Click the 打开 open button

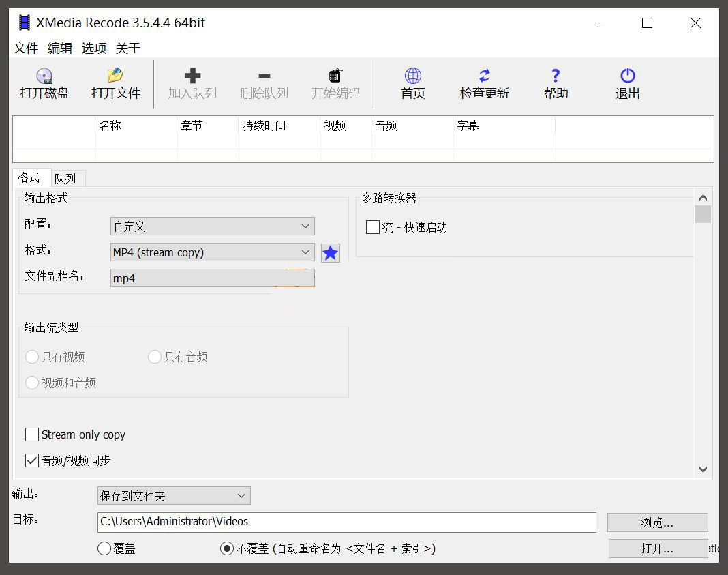(656, 548)
